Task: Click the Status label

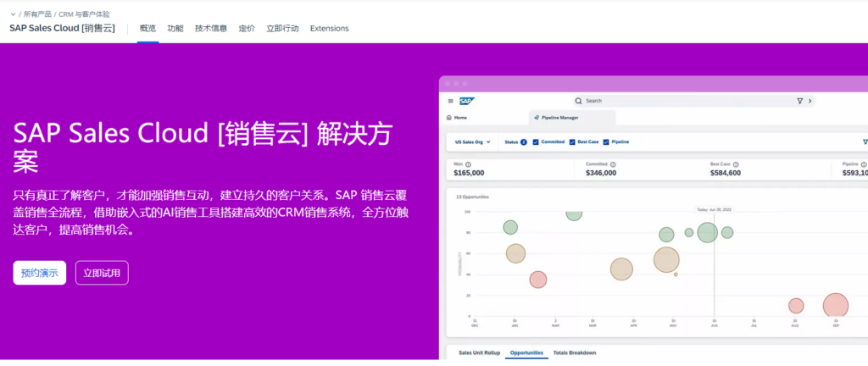Action: tap(511, 142)
